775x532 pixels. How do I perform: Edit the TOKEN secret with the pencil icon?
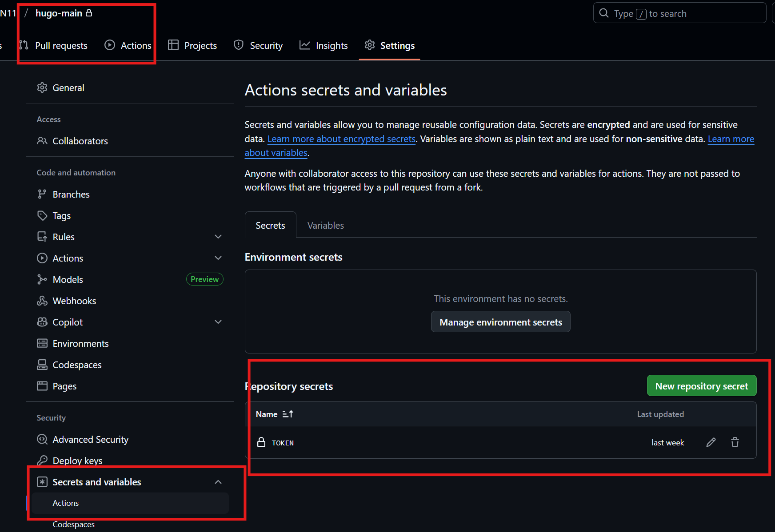point(711,442)
